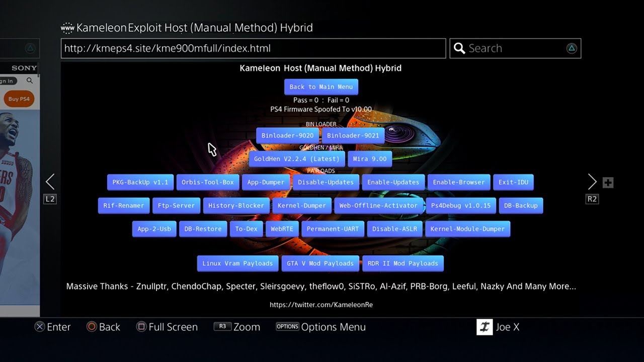644x362 pixels.
Task: Start the App-Dumper payload
Action: click(266, 182)
